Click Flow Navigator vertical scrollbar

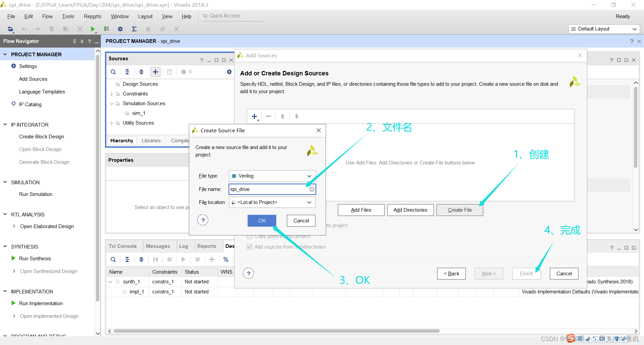click(x=98, y=178)
